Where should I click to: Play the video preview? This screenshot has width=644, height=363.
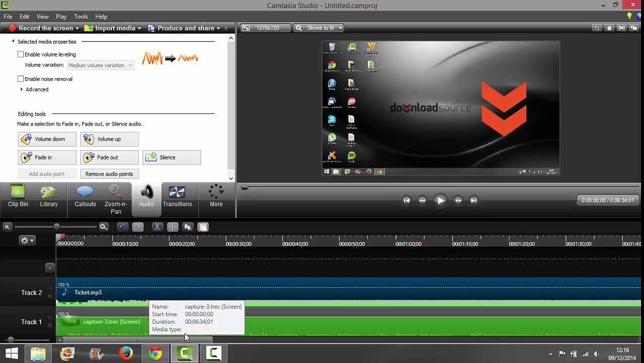click(440, 200)
